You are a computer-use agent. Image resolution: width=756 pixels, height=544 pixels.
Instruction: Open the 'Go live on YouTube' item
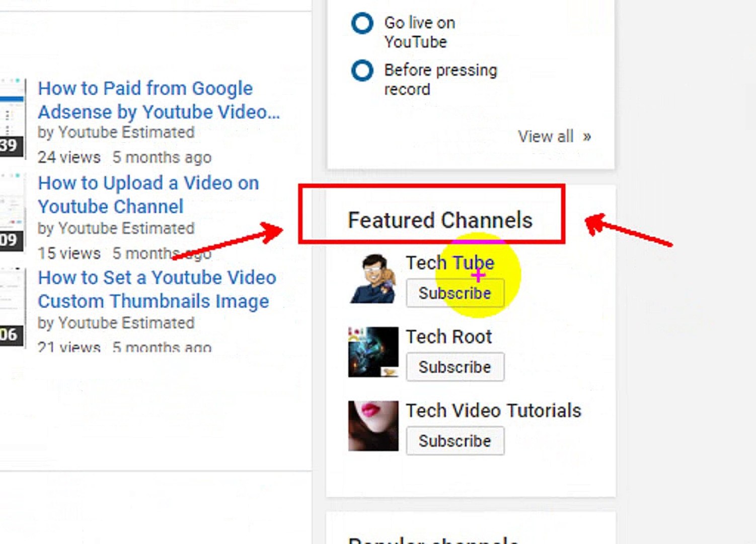[420, 32]
